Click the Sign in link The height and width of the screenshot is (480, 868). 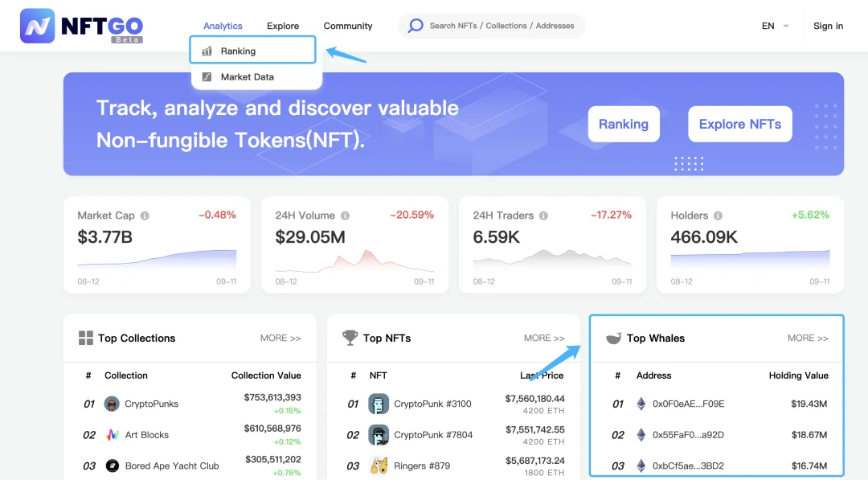828,26
